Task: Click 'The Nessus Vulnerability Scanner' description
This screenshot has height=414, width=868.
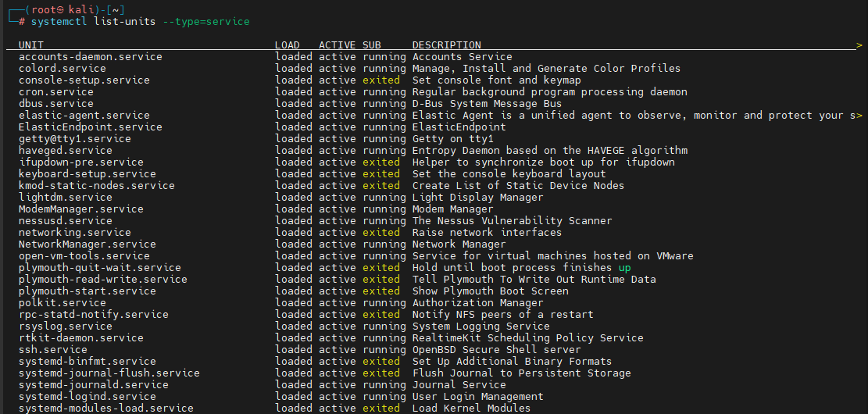Action: (x=512, y=221)
